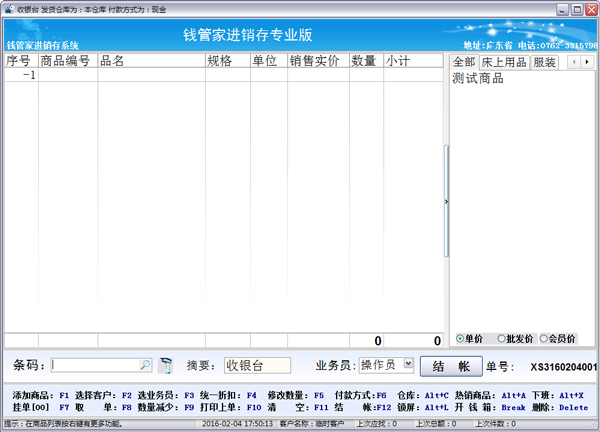Switch to the 床上用品 category tab
Viewport: 600px width, 432px height.
[x=504, y=62]
